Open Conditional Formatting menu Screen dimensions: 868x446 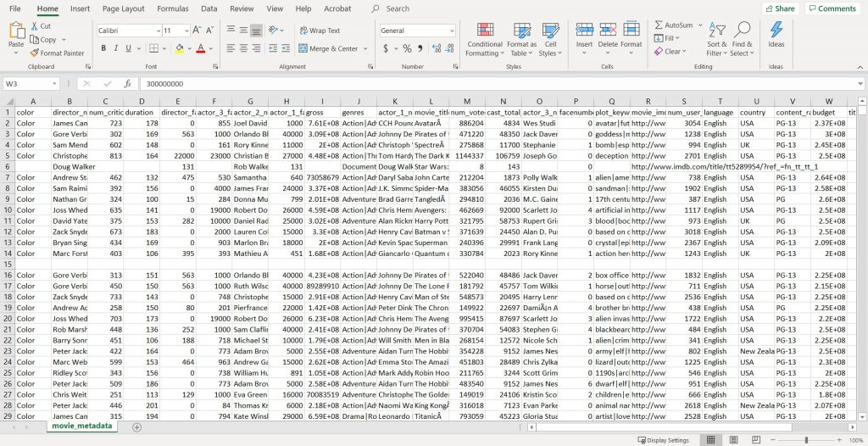coord(484,40)
